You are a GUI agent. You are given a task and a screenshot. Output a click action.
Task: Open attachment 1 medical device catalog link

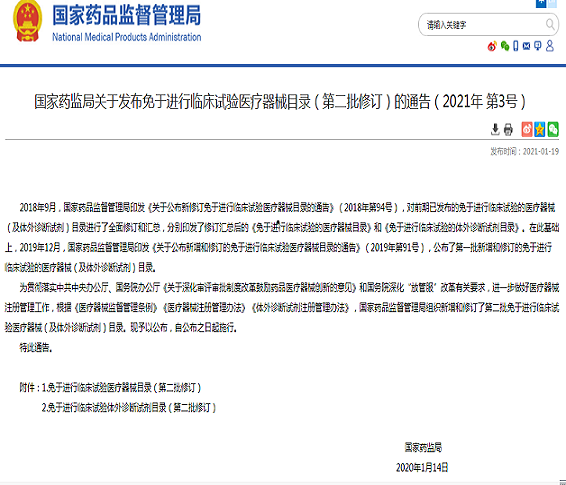pos(121,388)
